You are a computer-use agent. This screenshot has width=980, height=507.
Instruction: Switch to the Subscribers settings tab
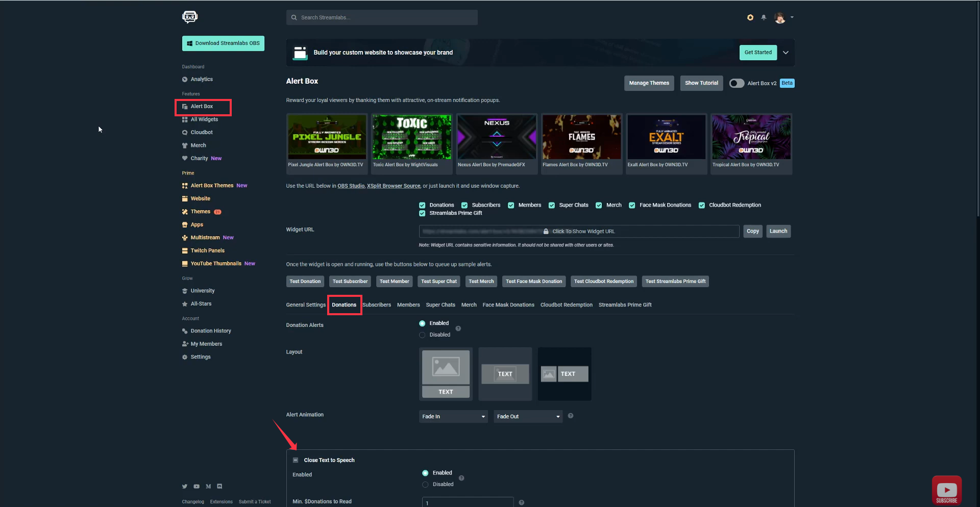(x=377, y=305)
